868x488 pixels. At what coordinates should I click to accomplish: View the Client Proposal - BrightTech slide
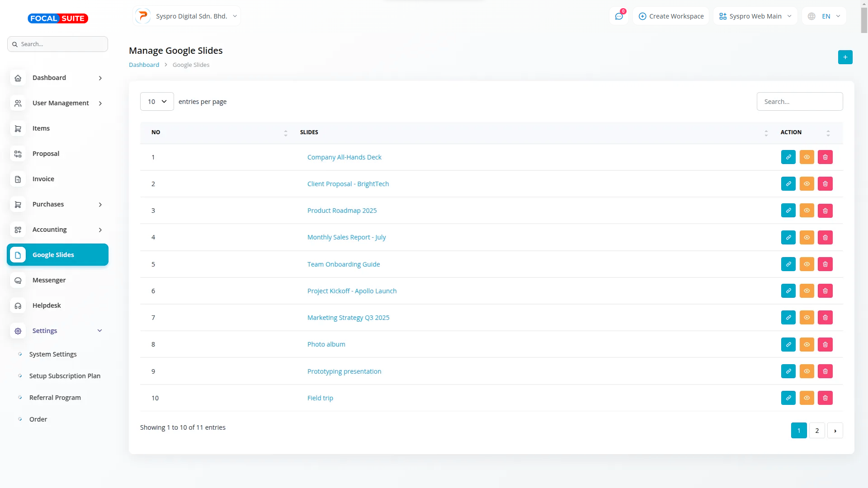point(807,184)
